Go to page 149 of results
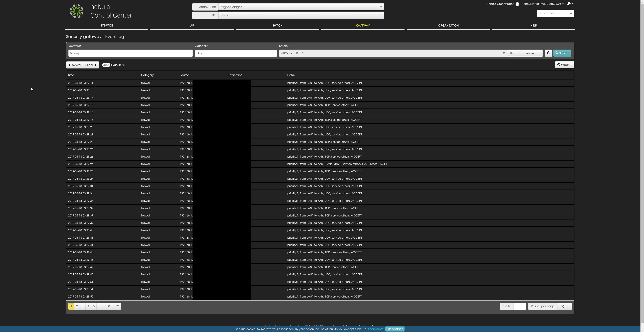Image resolution: width=644 pixels, height=332 pixels. 116,306
